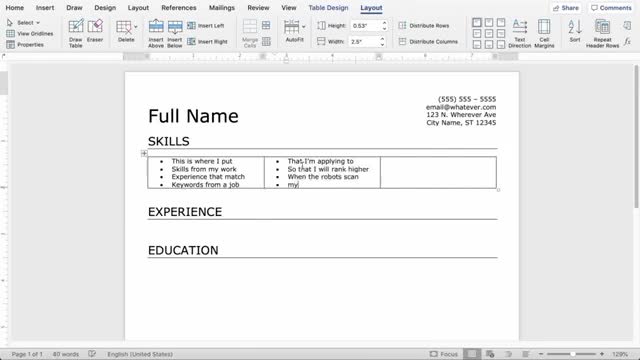
Task: Click the zoom out minus button
Action: [541, 354]
